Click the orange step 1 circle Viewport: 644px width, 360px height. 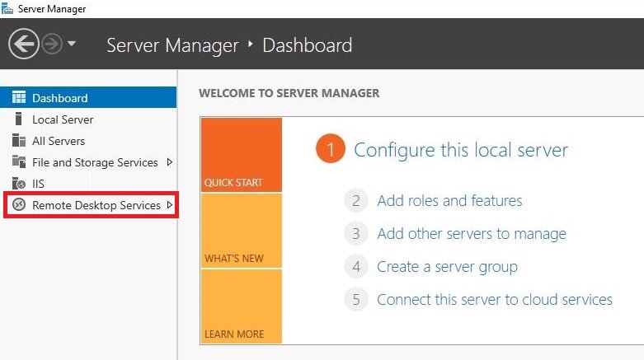331,148
